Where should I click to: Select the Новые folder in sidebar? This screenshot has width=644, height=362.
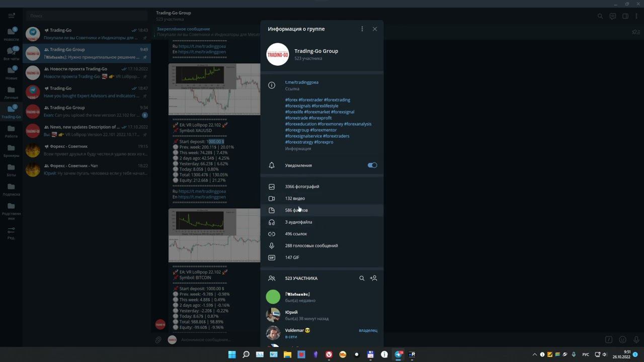pos(11,73)
